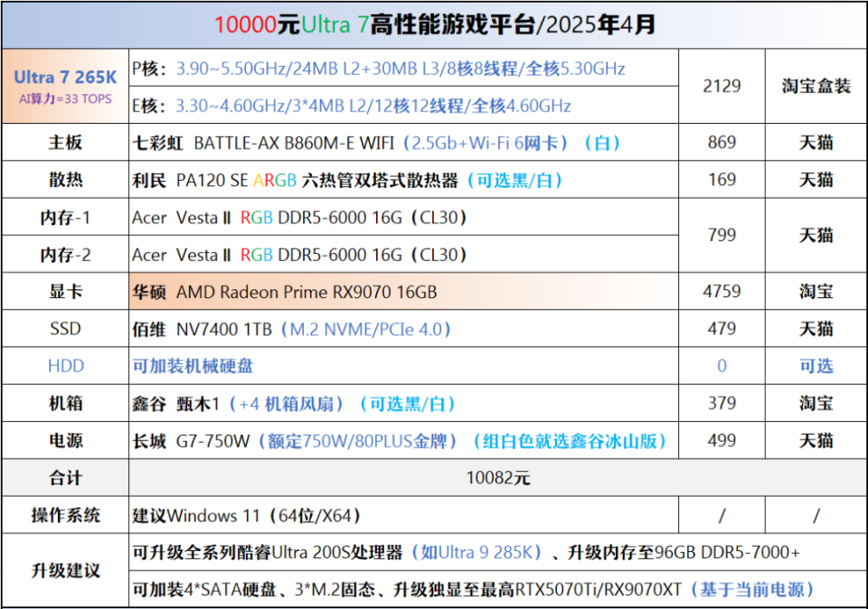This screenshot has height=609, width=868.
Task: Click 七彩虹 BATTLE-AX B860M-E WIFI cell
Action: point(403,142)
